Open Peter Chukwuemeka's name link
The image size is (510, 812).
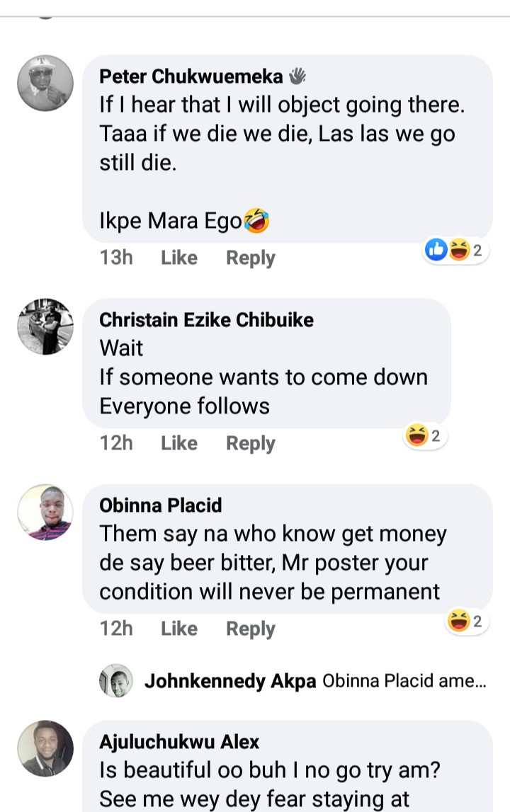pyautogui.click(x=191, y=76)
